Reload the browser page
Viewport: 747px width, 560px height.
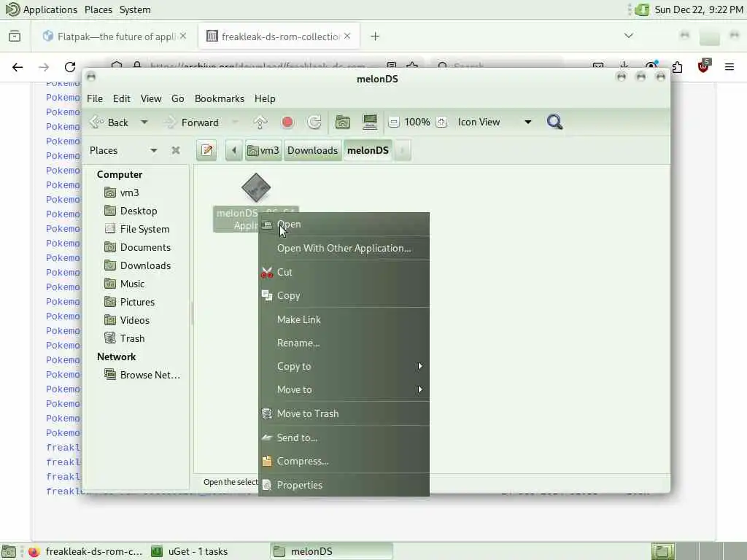tap(70, 67)
